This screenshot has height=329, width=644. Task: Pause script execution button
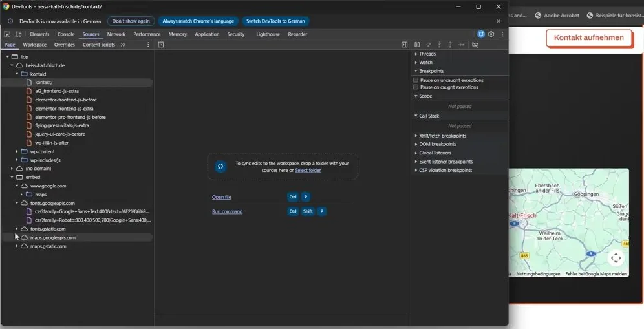pos(417,45)
